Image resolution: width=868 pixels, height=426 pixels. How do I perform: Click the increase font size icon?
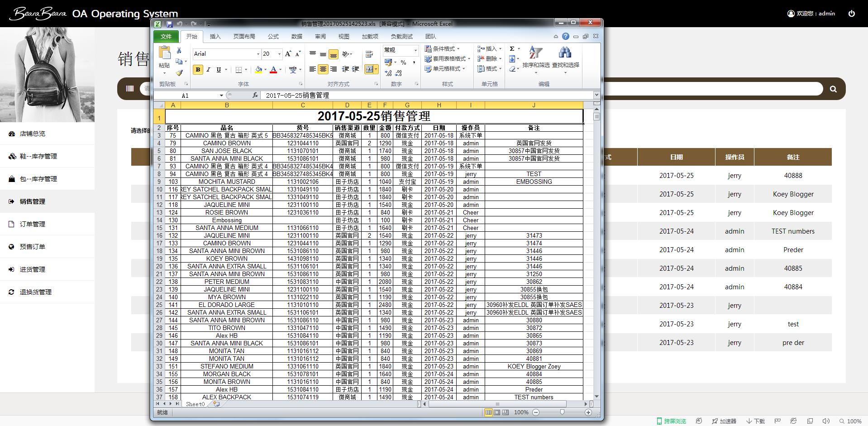[x=288, y=54]
